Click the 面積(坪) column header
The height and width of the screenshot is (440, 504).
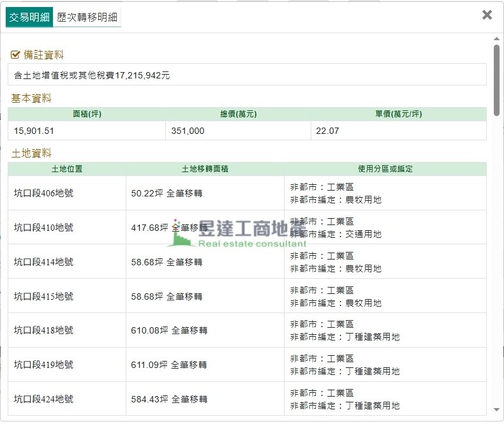pyautogui.click(x=87, y=114)
